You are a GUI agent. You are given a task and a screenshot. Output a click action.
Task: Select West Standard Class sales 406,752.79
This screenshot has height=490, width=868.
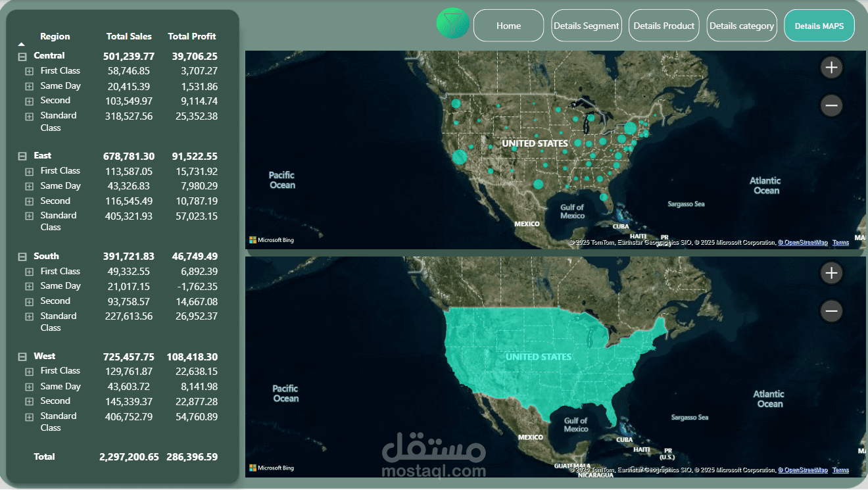pyautogui.click(x=129, y=417)
